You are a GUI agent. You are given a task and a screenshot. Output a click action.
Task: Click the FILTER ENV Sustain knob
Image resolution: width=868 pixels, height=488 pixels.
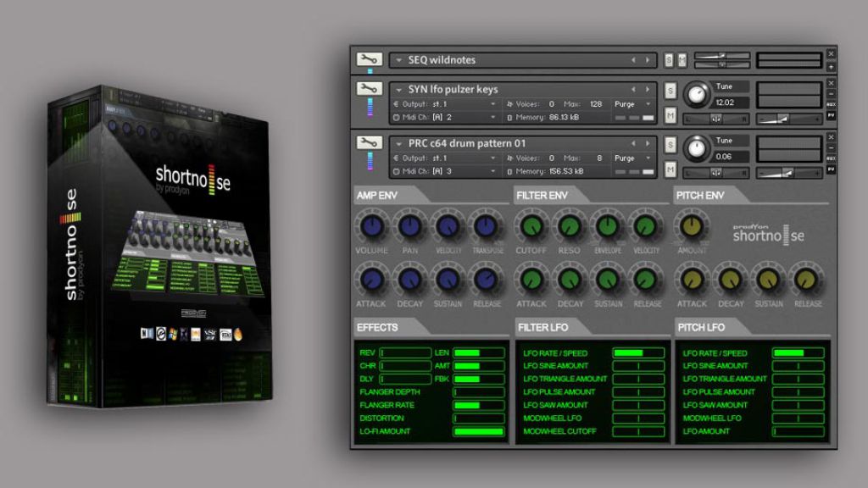pyautogui.click(x=608, y=280)
